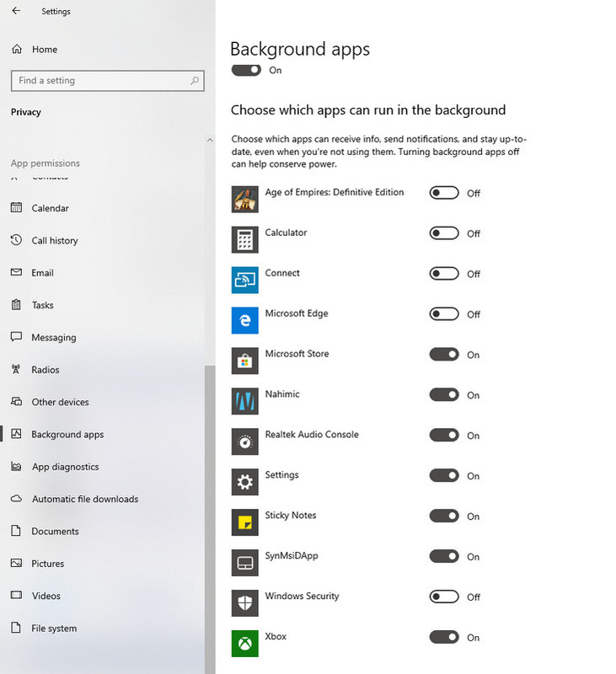Click the Connect app icon
The height and width of the screenshot is (674, 616).
coord(245,281)
